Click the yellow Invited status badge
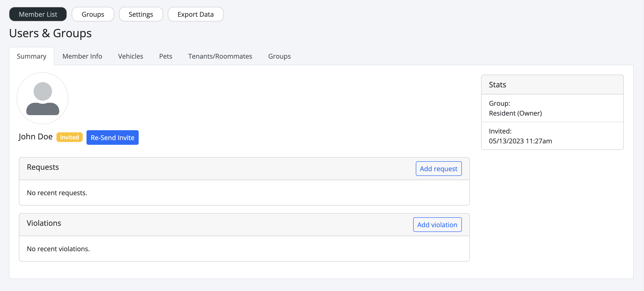 70,137
